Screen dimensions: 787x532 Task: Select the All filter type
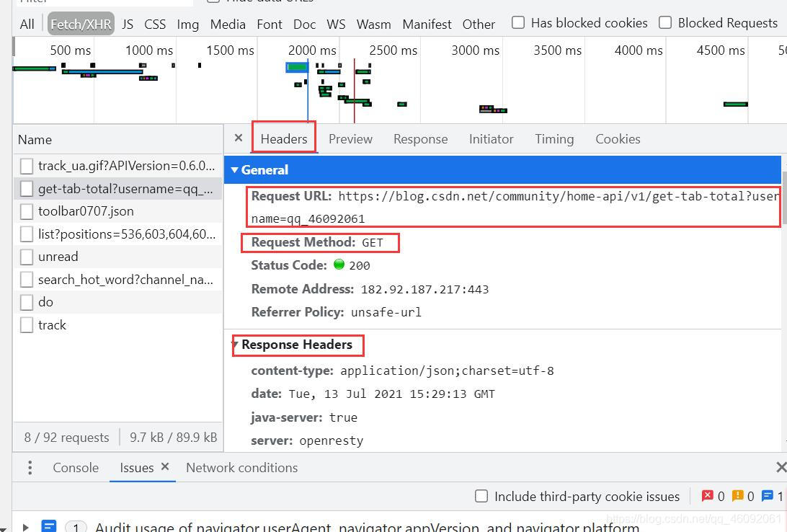27,24
